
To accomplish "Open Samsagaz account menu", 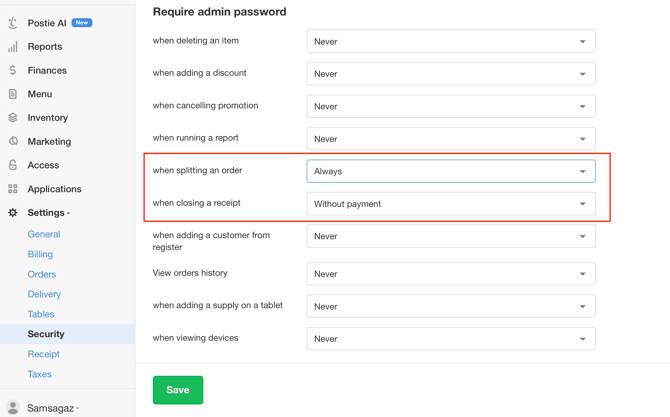I will [53, 408].
